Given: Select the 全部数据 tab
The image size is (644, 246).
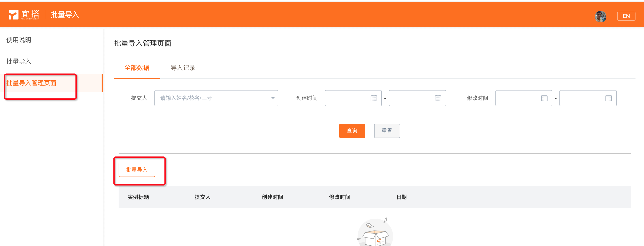Looking at the screenshot, I should (x=137, y=68).
